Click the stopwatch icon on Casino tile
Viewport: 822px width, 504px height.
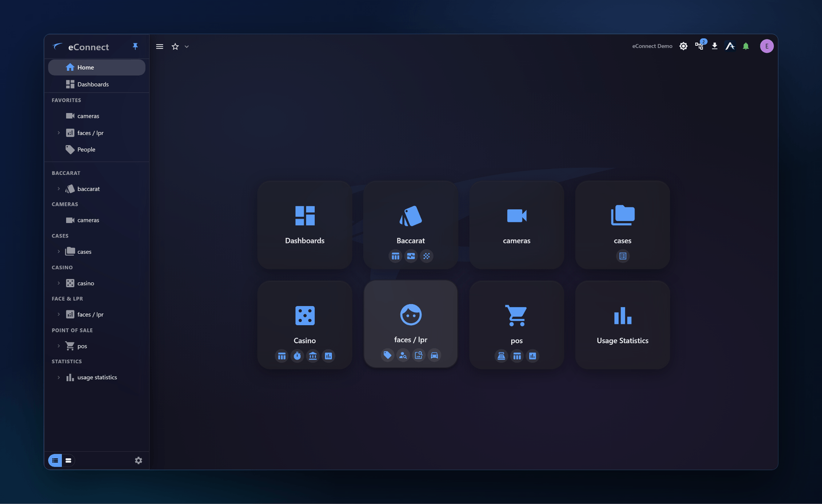tap(297, 356)
